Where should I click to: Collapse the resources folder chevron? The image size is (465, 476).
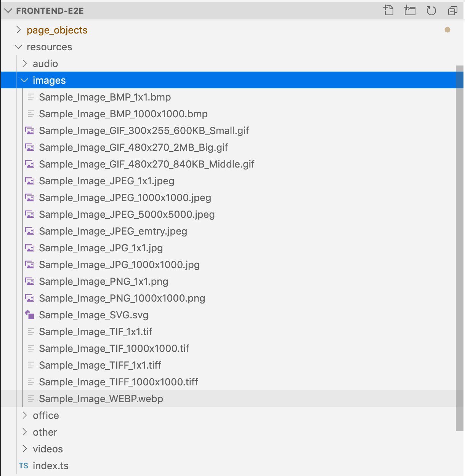click(x=18, y=46)
